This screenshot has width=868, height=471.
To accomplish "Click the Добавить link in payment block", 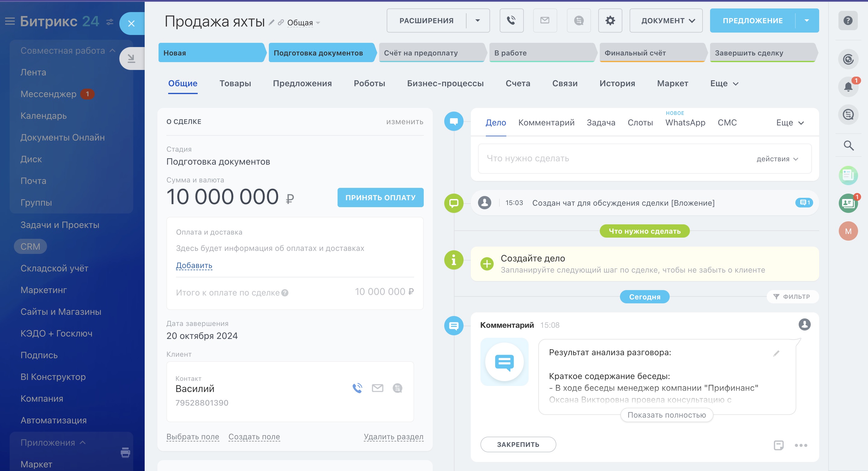I will pyautogui.click(x=194, y=266).
